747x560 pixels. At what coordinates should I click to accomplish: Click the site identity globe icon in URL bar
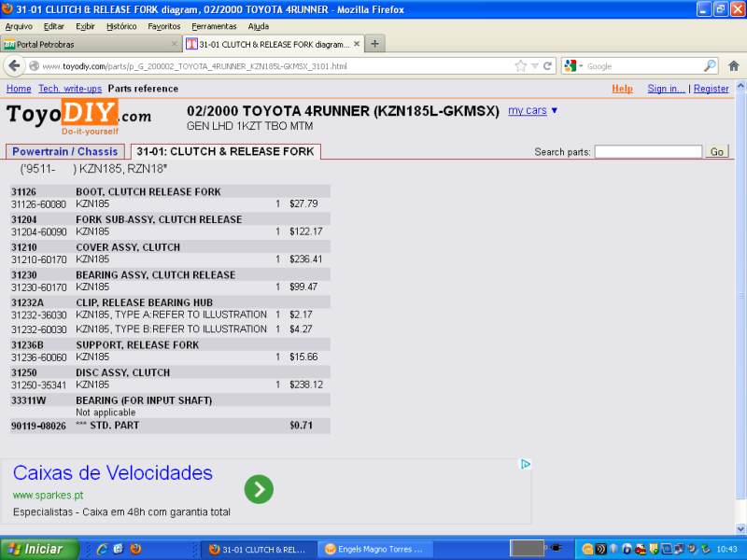34,65
